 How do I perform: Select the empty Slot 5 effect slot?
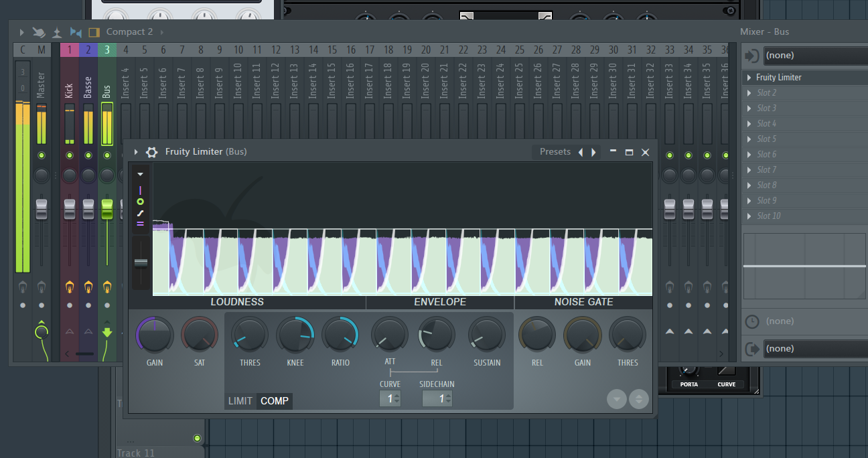pos(806,139)
